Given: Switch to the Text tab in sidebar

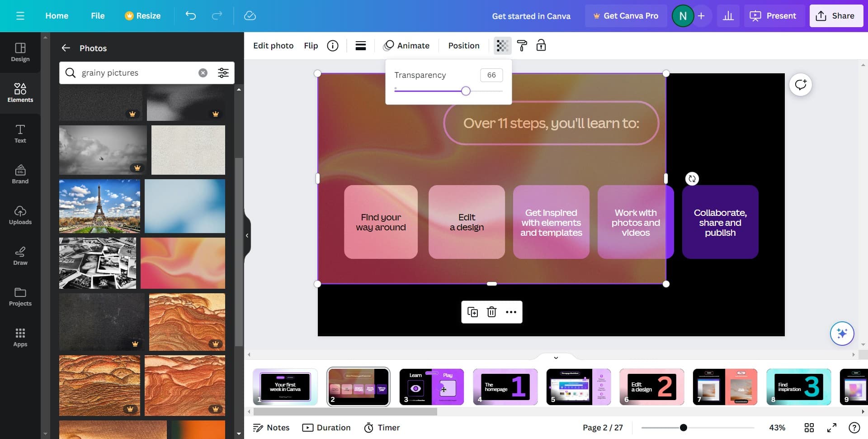Looking at the screenshot, I should point(20,134).
